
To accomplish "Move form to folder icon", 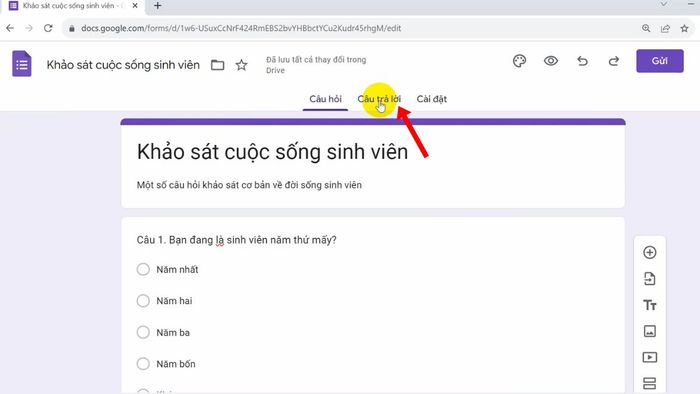I will point(217,65).
